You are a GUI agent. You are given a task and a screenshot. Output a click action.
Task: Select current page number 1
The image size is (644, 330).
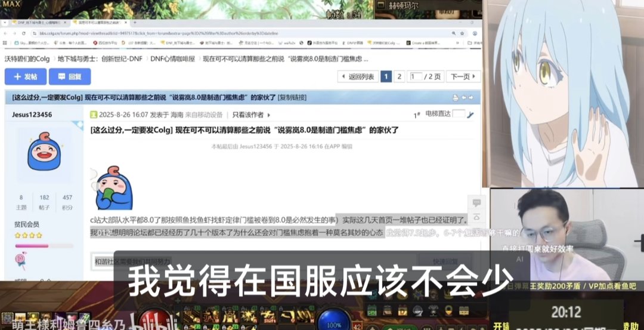coord(386,76)
